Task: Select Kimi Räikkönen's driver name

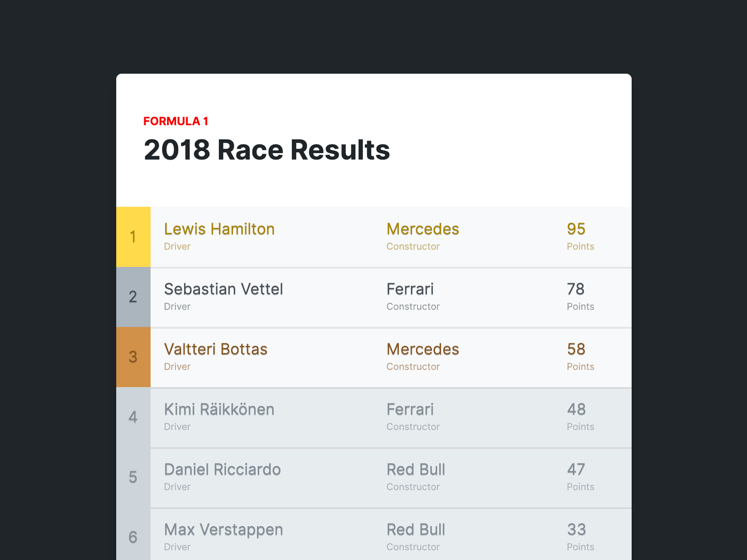Action: (219, 409)
